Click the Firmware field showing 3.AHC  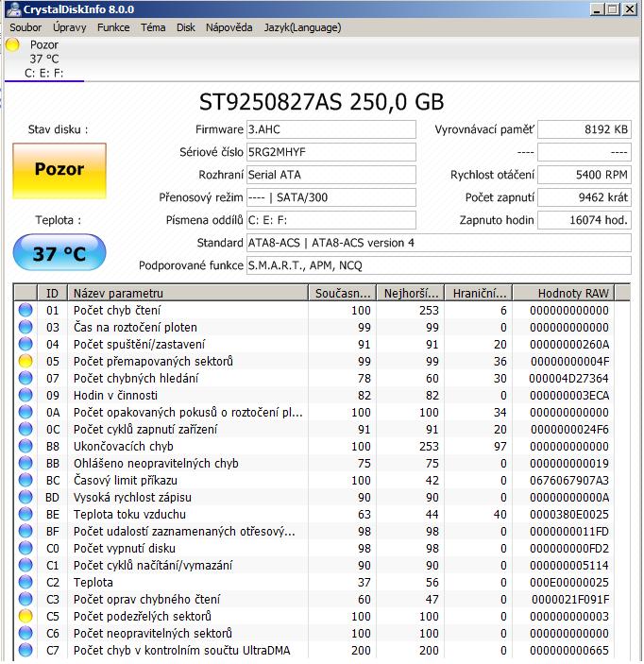(x=330, y=129)
